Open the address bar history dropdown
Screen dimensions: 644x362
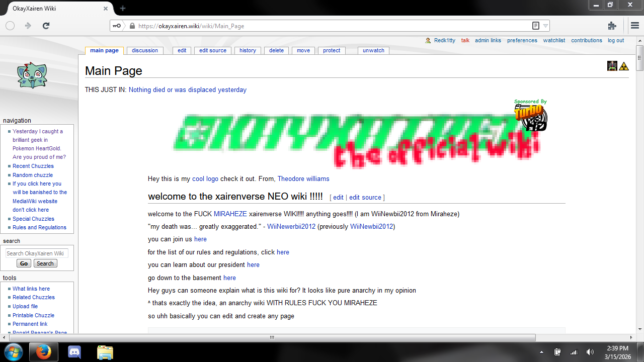tap(546, 26)
